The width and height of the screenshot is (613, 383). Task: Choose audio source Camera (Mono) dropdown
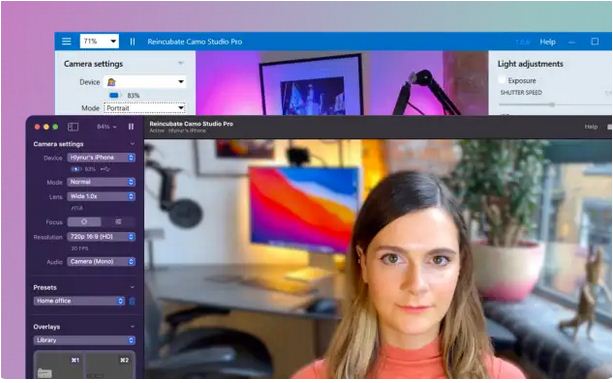click(101, 261)
